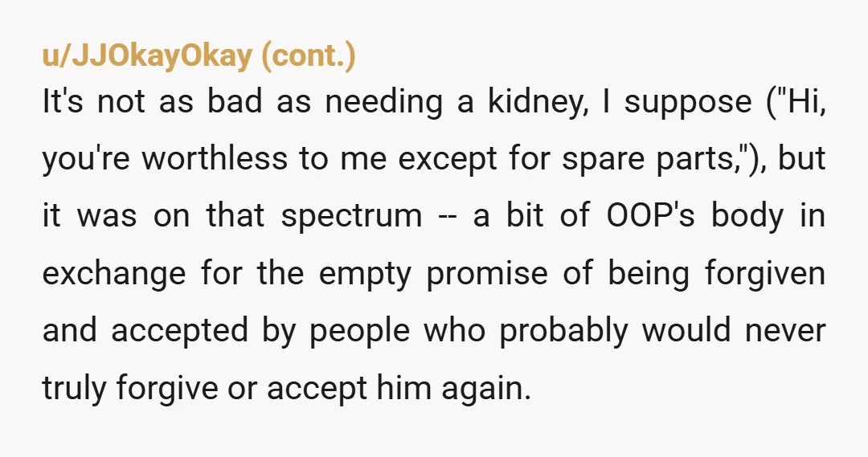The image size is (868, 457).
Task: Click the word "accepted" in the fifth line
Action: (179, 332)
